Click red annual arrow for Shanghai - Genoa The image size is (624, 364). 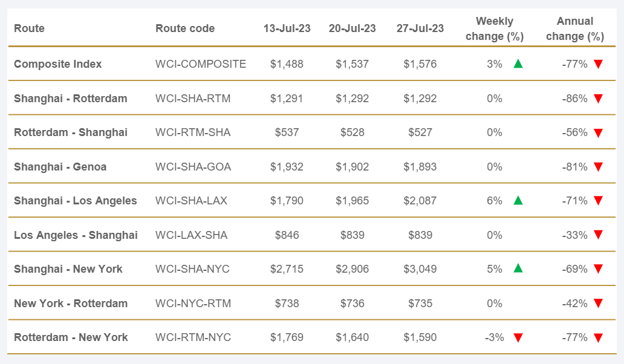pyautogui.click(x=598, y=167)
